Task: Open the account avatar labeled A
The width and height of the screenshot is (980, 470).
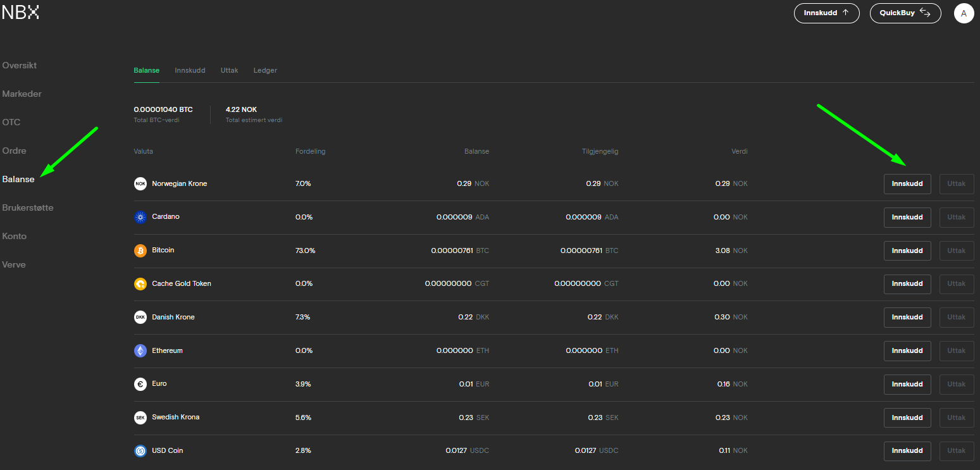Action: (x=964, y=13)
